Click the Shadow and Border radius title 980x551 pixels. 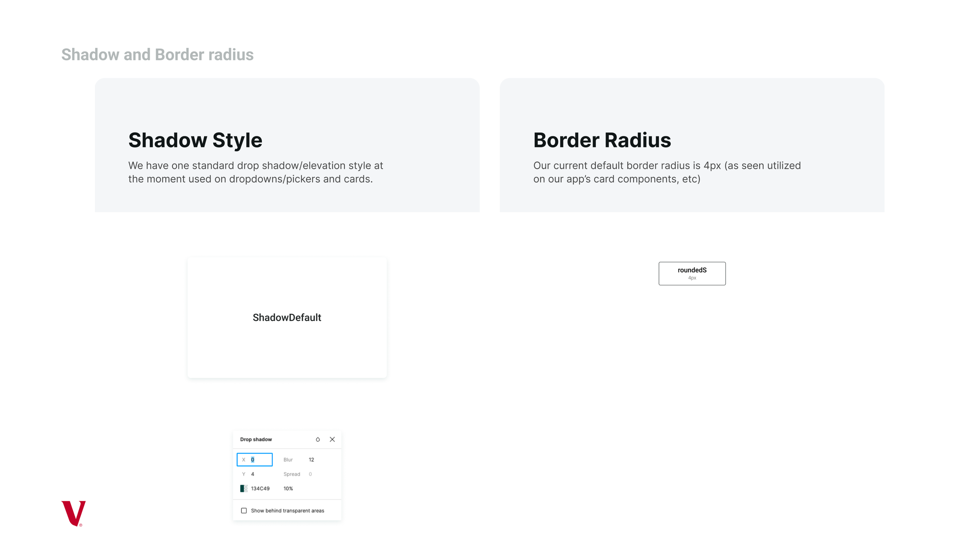click(x=157, y=54)
